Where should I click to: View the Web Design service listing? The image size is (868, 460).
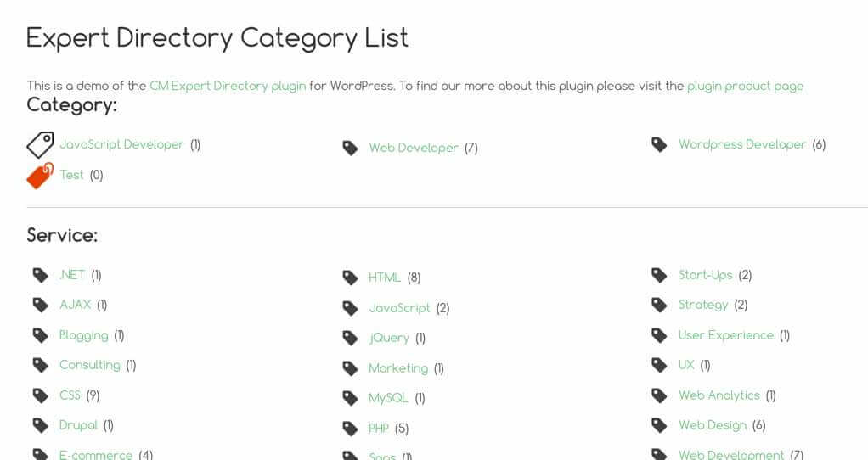tap(712, 425)
